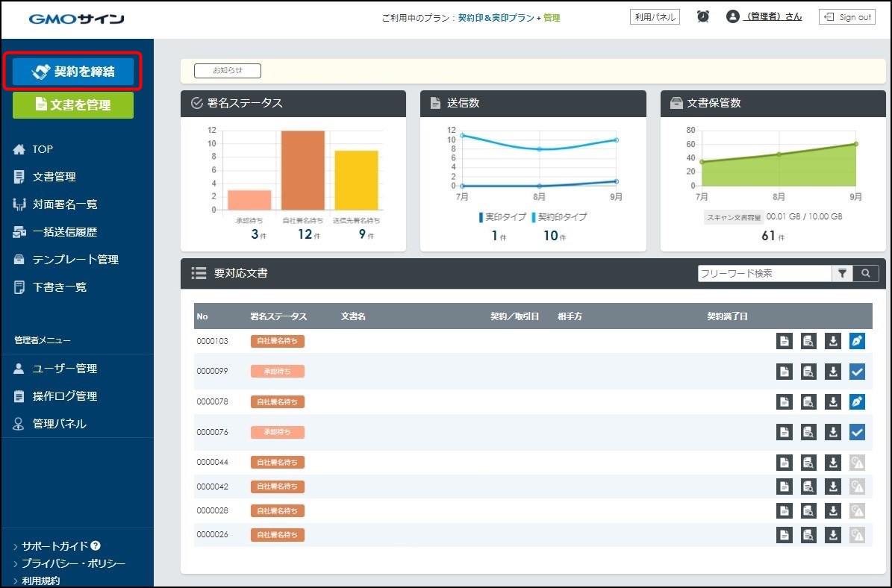
Task: Download document 0000026 using the download icon
Action: click(x=833, y=535)
